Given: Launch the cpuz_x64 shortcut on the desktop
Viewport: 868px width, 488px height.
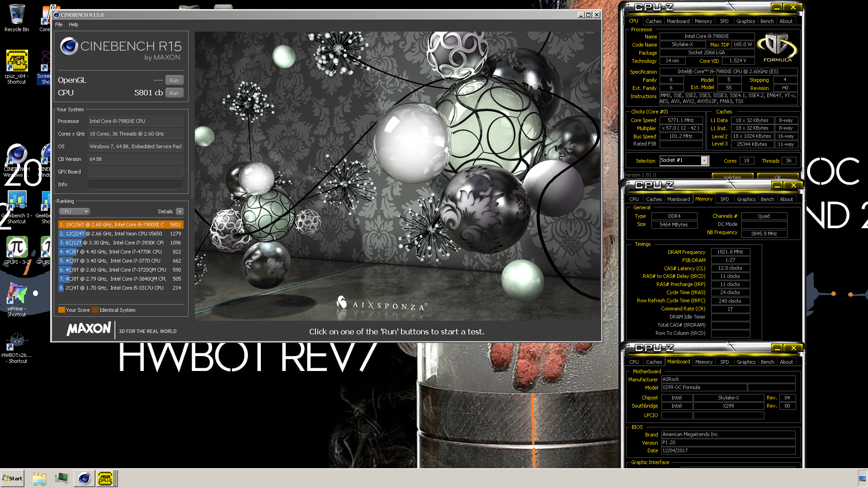Looking at the screenshot, I should coord(17,66).
